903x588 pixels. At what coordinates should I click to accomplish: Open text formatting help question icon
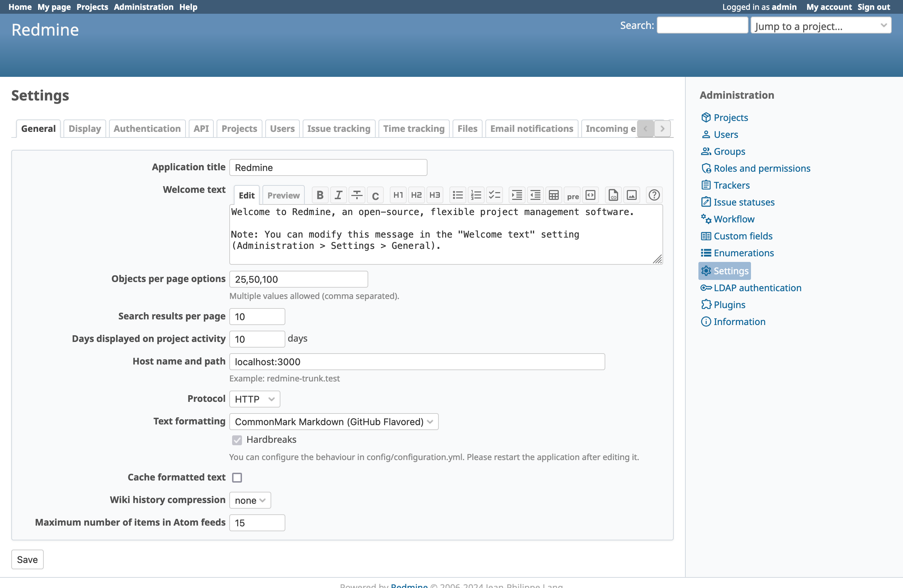point(654,195)
